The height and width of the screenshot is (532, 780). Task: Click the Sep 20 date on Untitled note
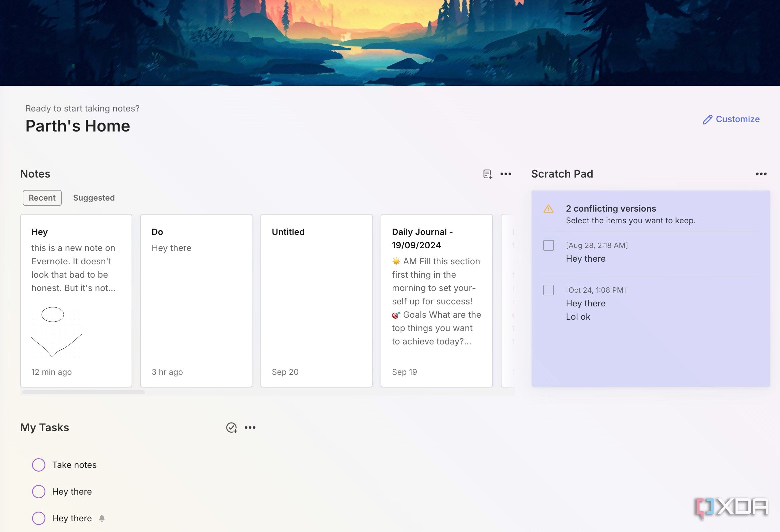click(285, 372)
